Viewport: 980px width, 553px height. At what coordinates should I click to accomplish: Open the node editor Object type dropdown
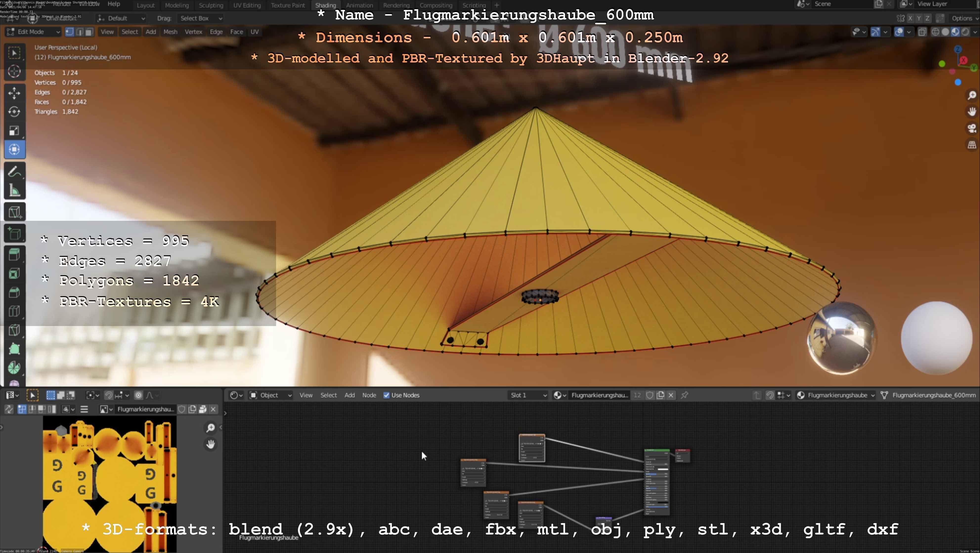270,395
